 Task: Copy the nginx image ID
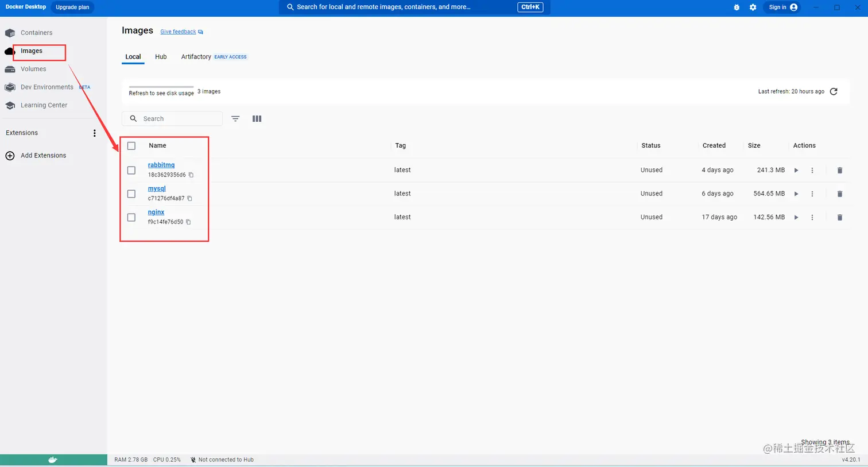188,222
